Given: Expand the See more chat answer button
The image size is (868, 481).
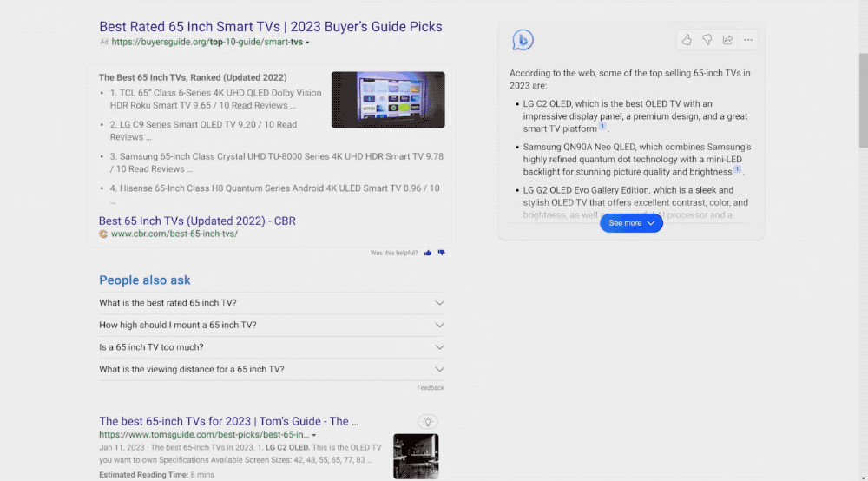Looking at the screenshot, I should (631, 223).
